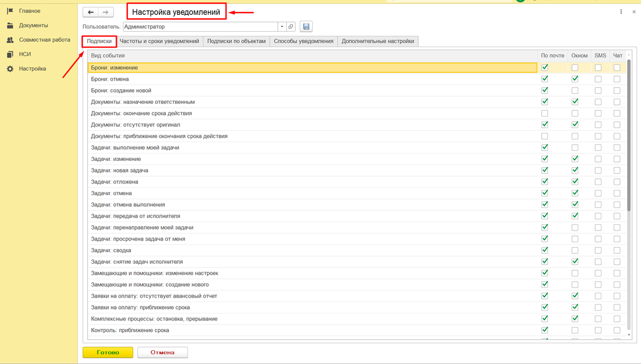Close the Настройка уведомлений form

pos(634,12)
